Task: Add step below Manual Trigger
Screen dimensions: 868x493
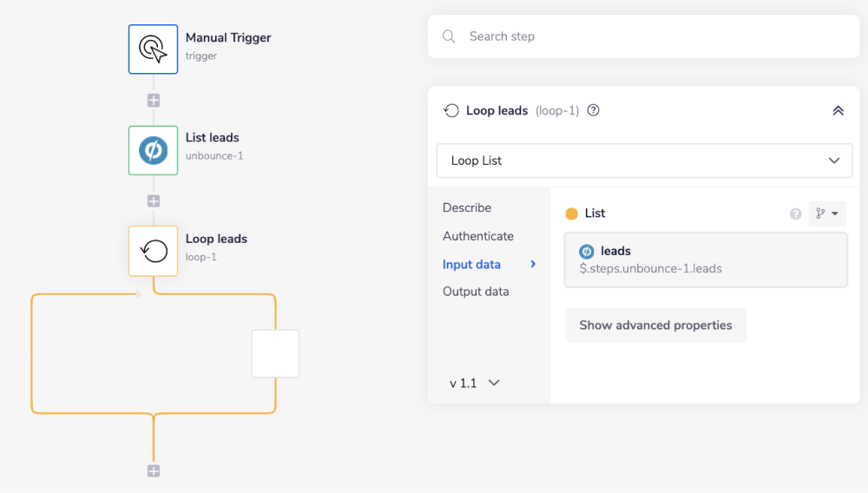Action: tap(154, 101)
